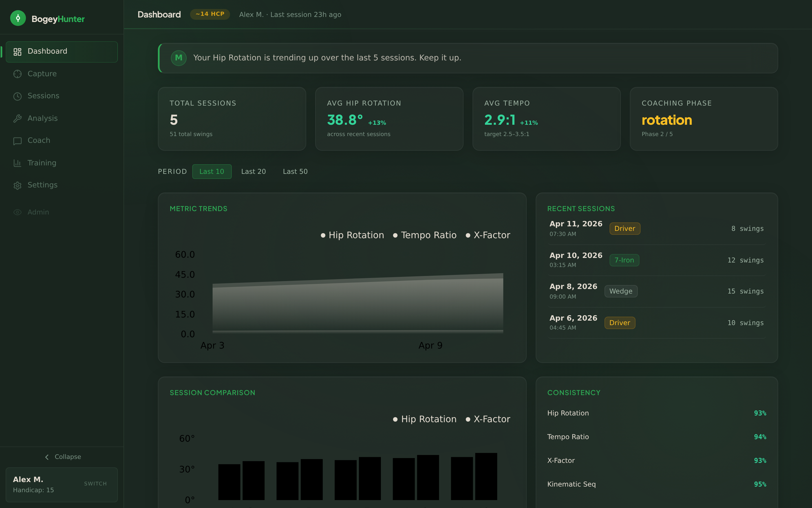812x508 pixels.
Task: Click the green M avatar in banner
Action: [x=178, y=58]
